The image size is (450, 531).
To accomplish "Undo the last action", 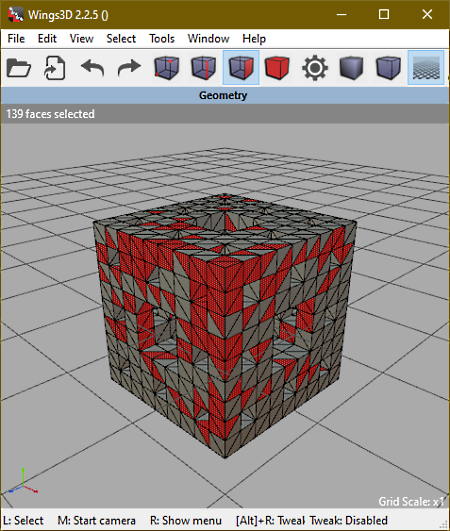I will pos(92,68).
